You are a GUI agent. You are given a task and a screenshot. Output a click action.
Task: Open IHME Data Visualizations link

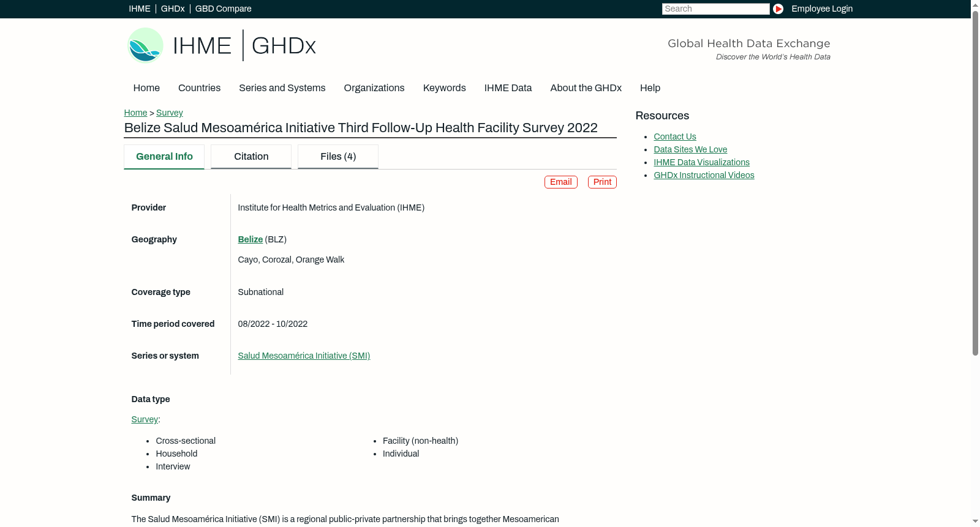pos(701,162)
